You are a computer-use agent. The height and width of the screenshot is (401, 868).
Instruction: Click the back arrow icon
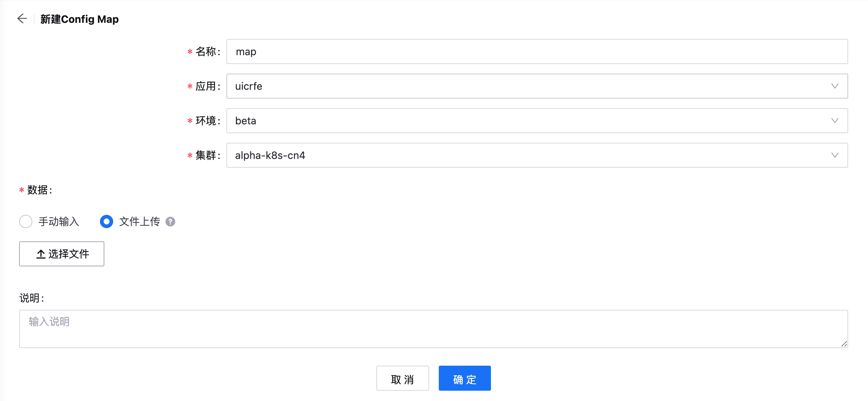tap(22, 19)
